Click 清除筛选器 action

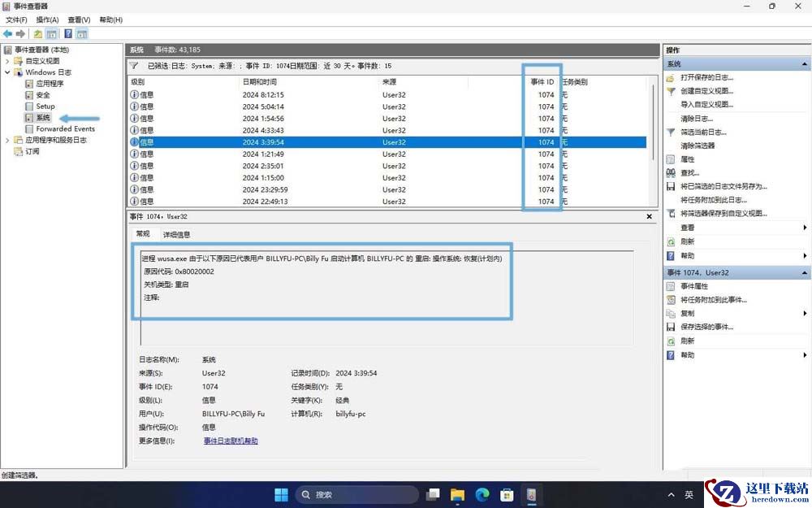[x=698, y=145]
